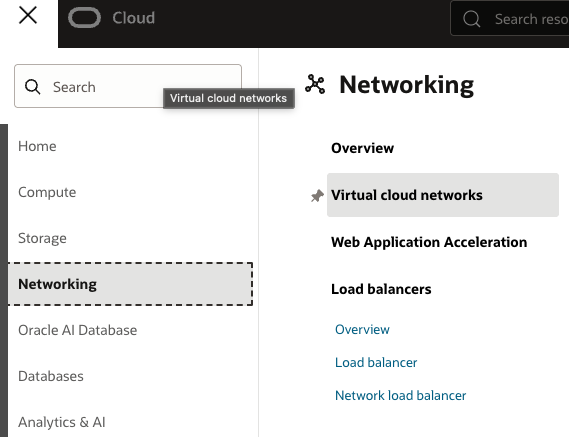
Task: Open Home in the navigation menu
Action: tap(37, 146)
